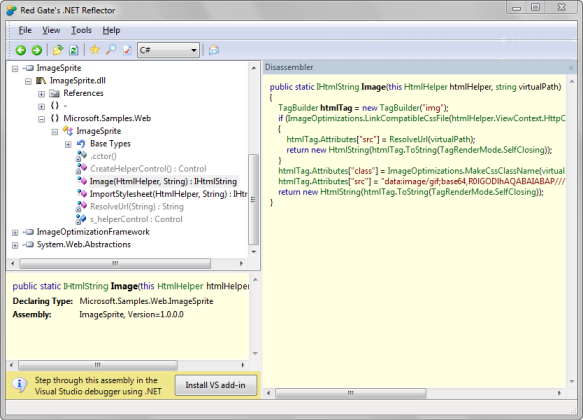
Task: Click the .cctor() method icon
Action: tap(81, 156)
